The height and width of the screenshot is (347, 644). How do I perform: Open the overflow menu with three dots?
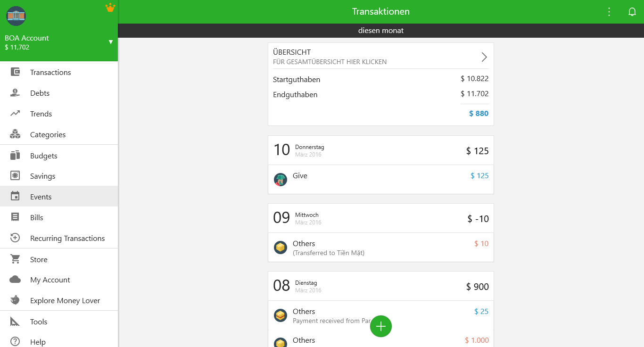pos(609,11)
